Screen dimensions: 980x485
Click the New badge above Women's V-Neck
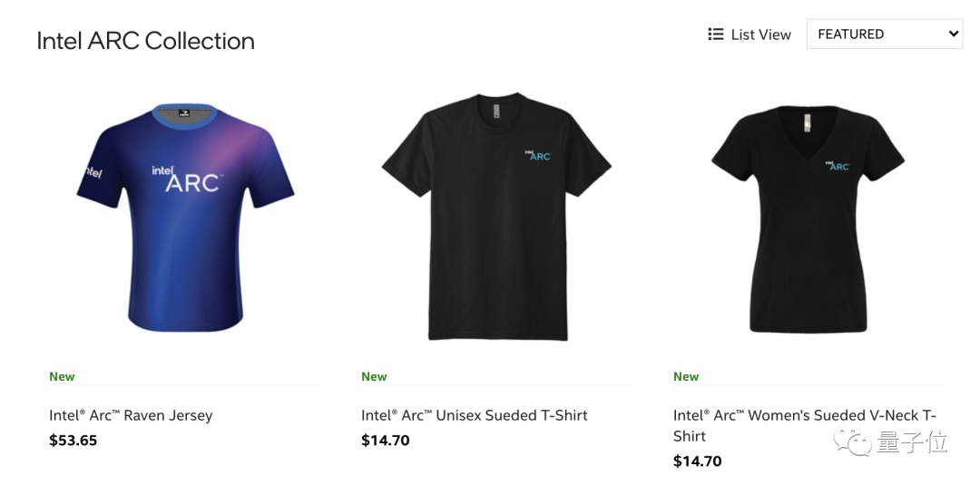[x=686, y=376]
